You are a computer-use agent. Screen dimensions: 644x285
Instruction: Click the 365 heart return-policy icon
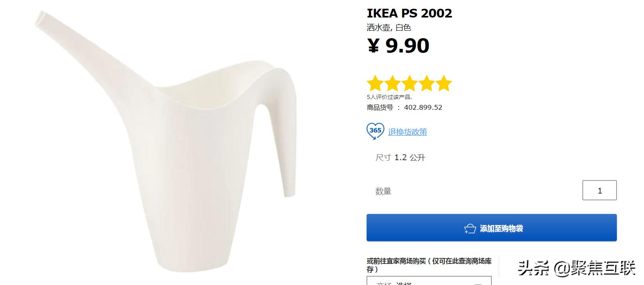pyautogui.click(x=375, y=131)
